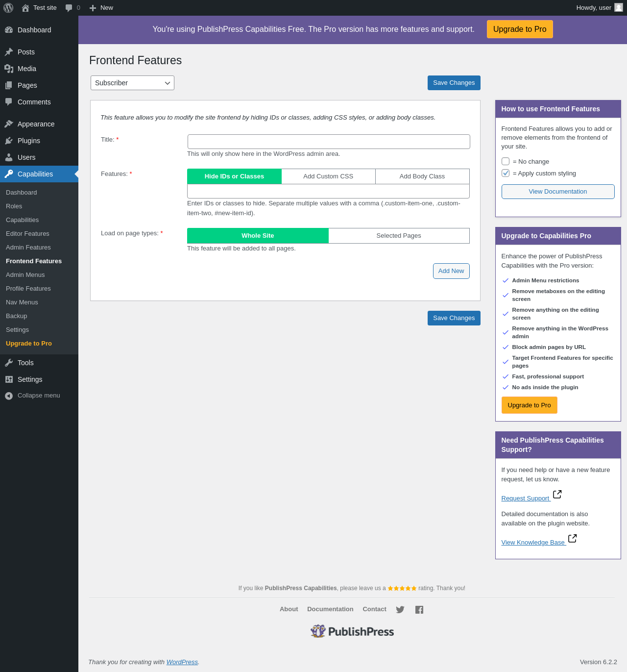
Task: Click the Appearance paintbrush icon
Action: (x=9, y=124)
